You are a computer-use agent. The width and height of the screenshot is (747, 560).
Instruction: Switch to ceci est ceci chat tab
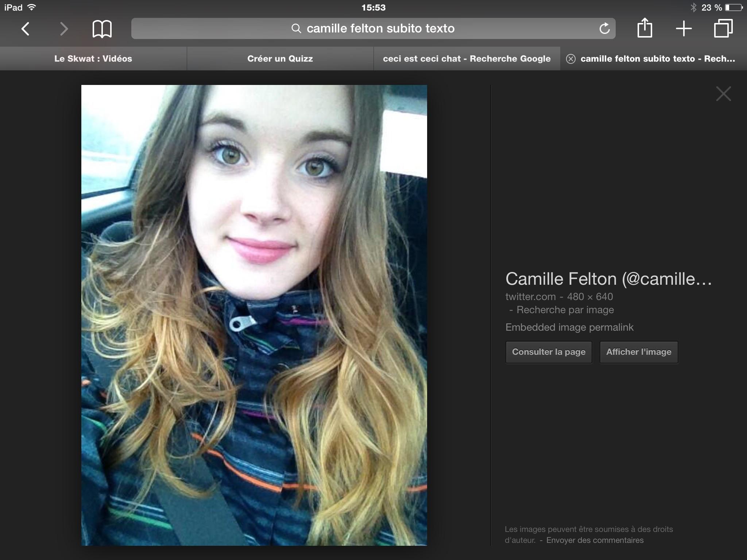(x=467, y=59)
